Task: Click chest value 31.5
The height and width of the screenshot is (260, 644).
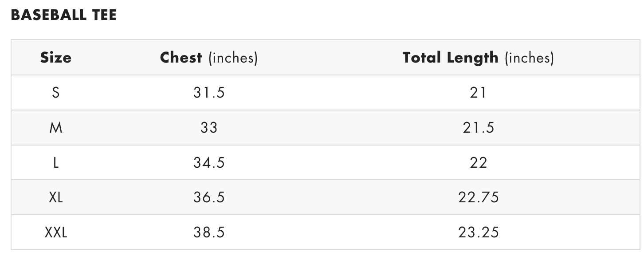Action: point(209,93)
